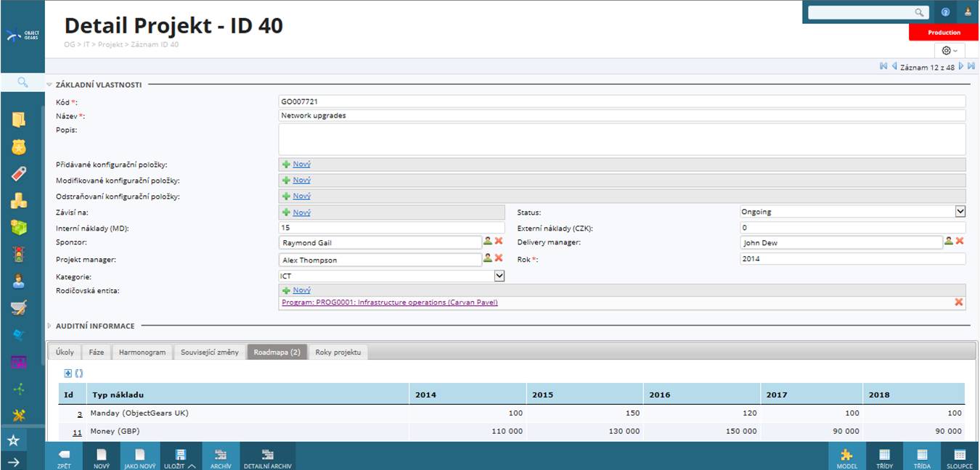Pick a user for Delivery manager
Viewport: 980px width, 470px height.
948,242
